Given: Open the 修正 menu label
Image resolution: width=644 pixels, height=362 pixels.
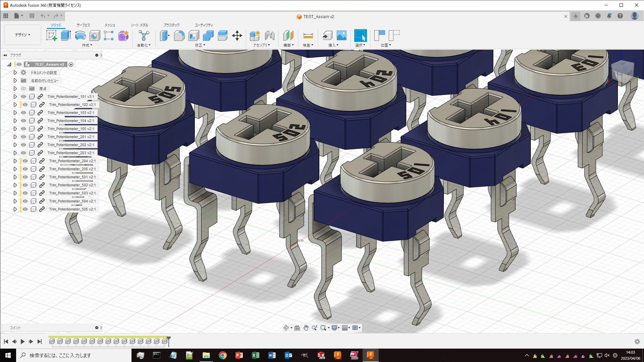Looking at the screenshot, I should coord(200,45).
